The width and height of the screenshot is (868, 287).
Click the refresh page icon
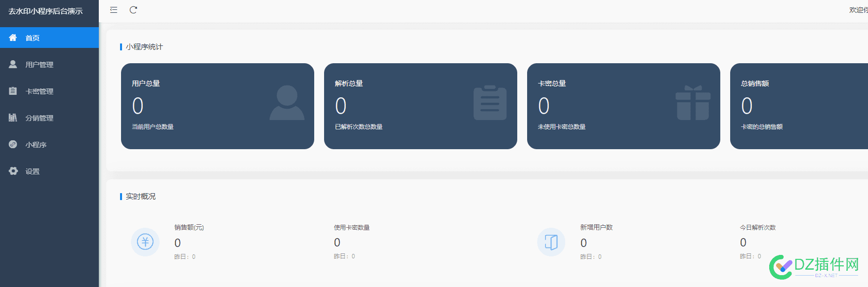[x=133, y=10]
